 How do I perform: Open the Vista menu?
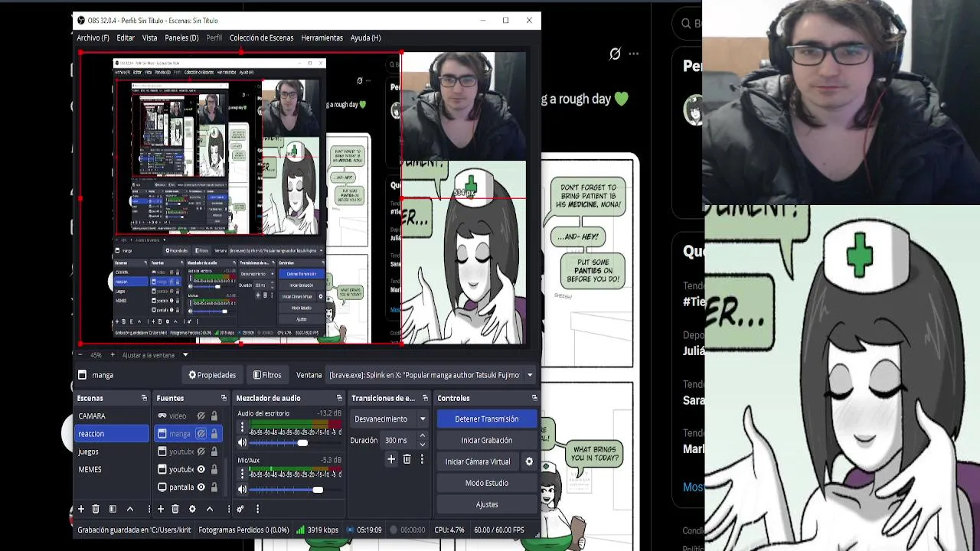coord(149,37)
